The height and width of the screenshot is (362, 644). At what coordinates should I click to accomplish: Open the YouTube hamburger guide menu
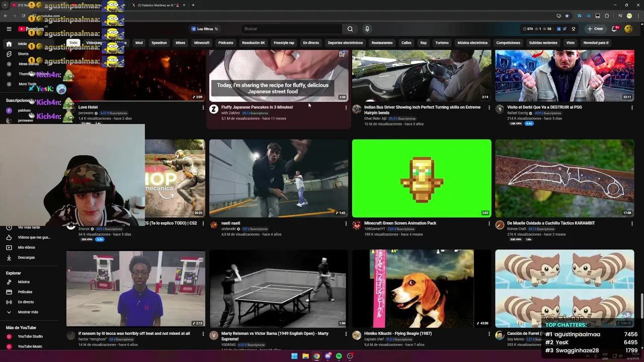(x=9, y=29)
